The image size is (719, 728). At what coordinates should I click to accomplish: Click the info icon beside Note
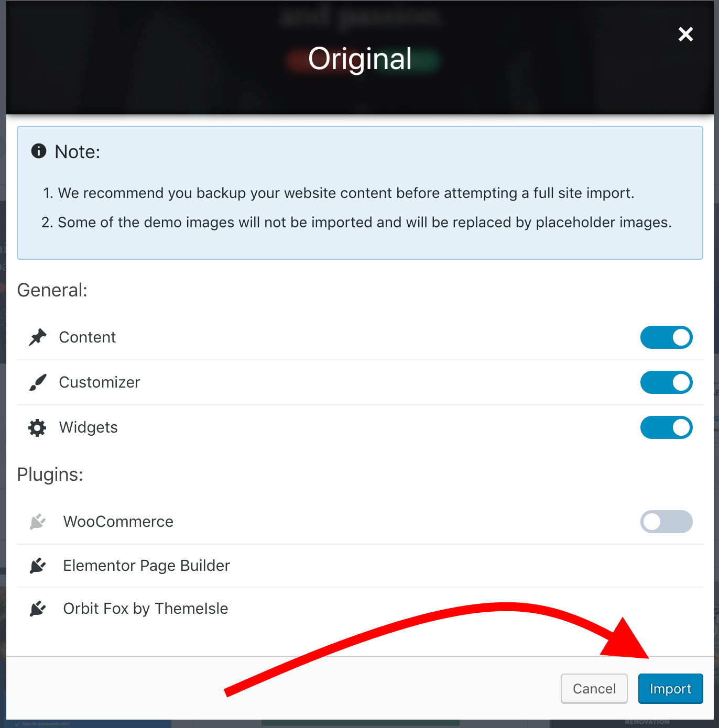tap(39, 151)
